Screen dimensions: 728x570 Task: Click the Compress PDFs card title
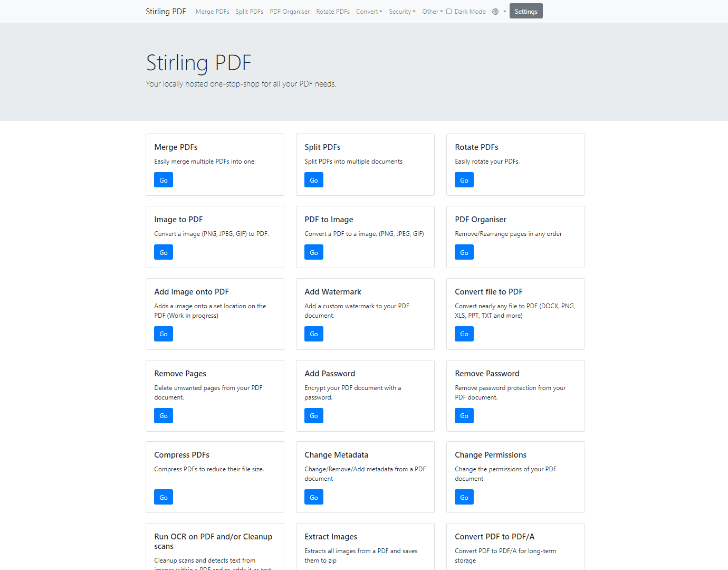(181, 455)
